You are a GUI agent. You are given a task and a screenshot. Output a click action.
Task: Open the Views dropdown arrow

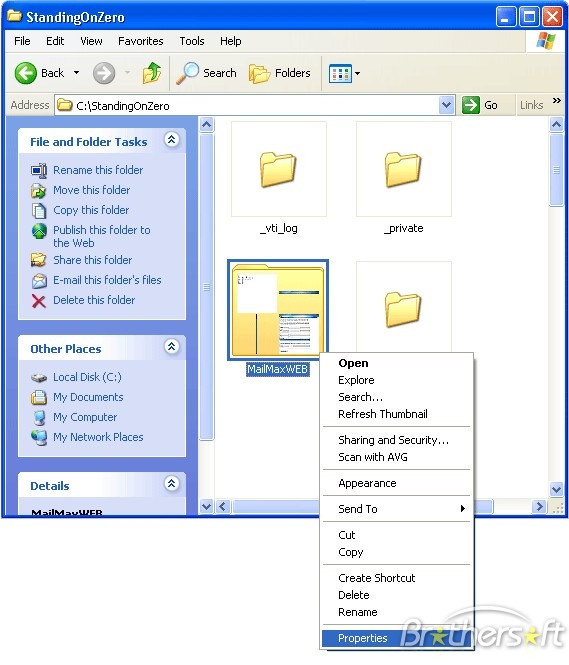click(x=357, y=73)
